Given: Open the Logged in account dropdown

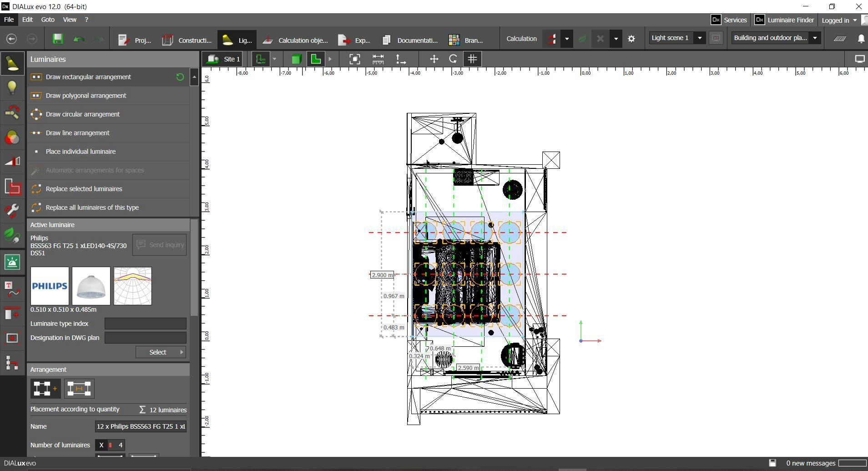Looking at the screenshot, I should click(839, 20).
